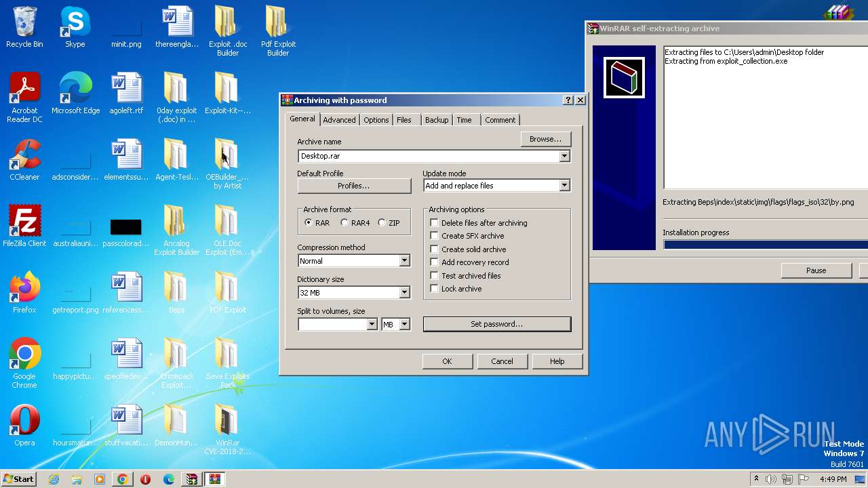868x488 pixels.
Task: Select the ZIP archive format option
Action: (382, 223)
